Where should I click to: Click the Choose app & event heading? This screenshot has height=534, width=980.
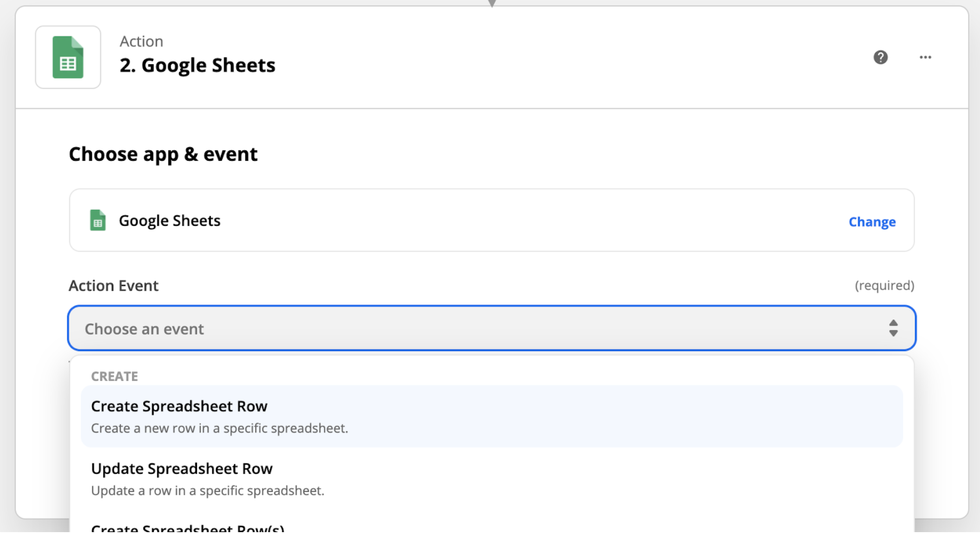pyautogui.click(x=163, y=154)
